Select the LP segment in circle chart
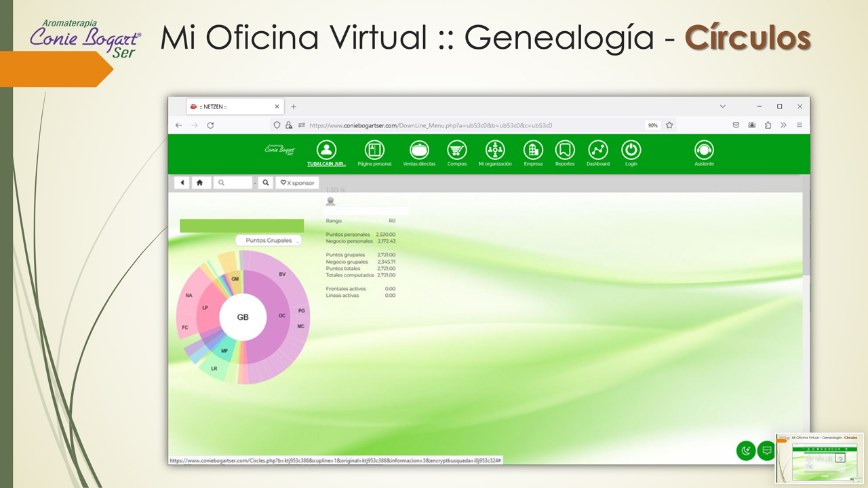 coord(205,308)
